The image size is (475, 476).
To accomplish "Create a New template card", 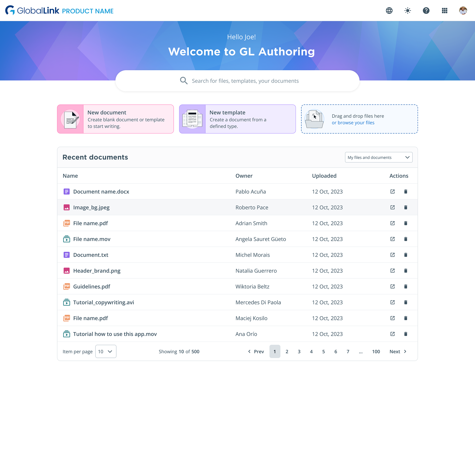I will 237,119.
